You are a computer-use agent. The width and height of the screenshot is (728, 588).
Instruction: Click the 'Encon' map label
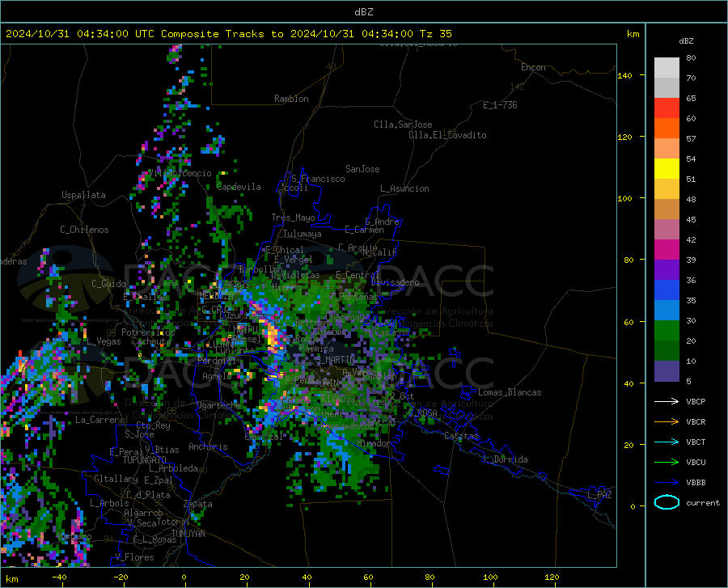(x=533, y=67)
